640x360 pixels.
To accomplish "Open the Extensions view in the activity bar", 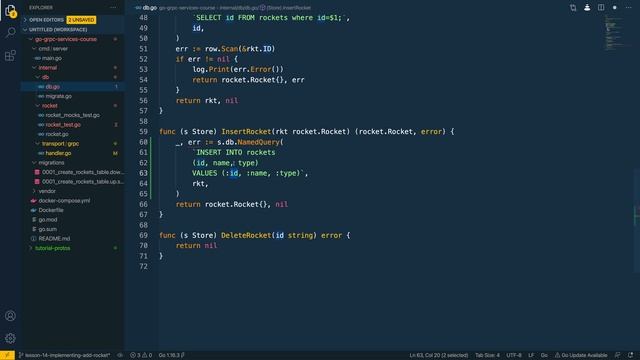I will [11, 55].
